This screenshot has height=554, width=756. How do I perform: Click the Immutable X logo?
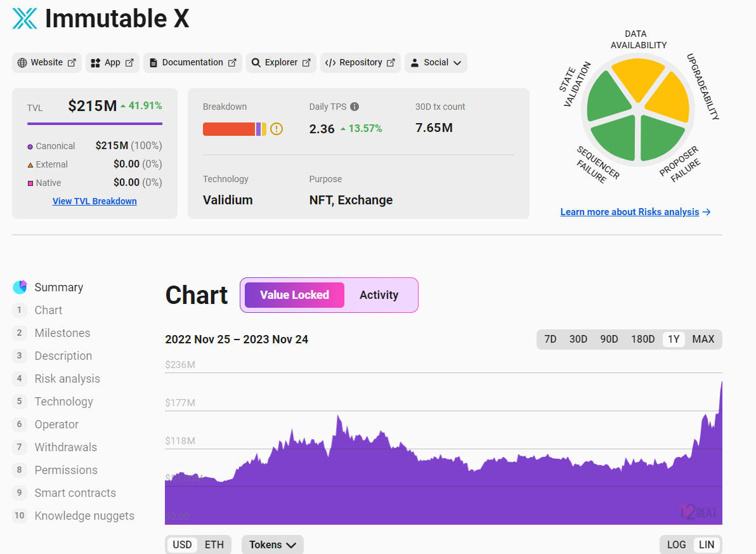[x=23, y=18]
